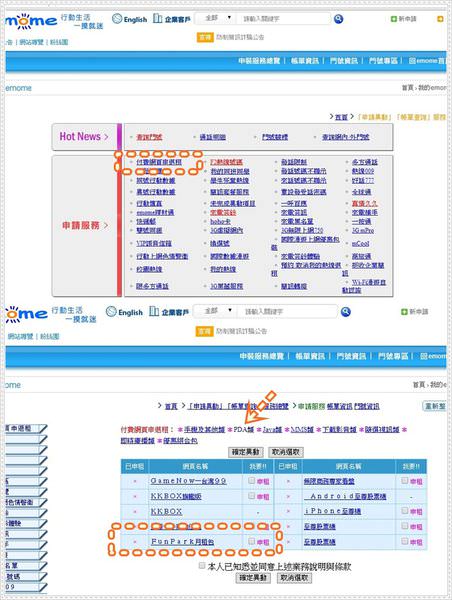Click the globe English icon in lower header
452x600 pixels.
[111, 311]
